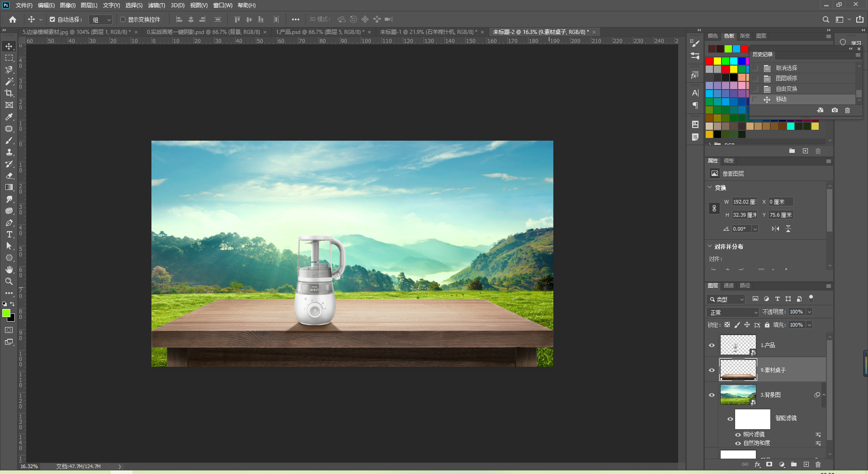Open the layer filter 类型 dropdown

pos(726,299)
